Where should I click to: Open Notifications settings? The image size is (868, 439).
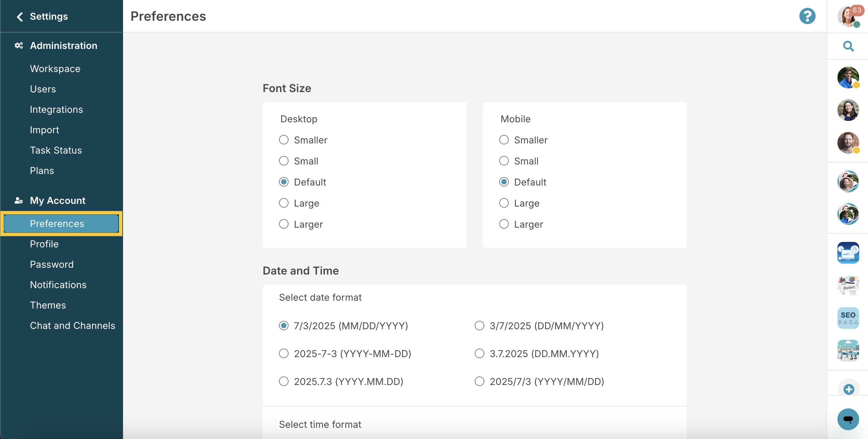point(58,284)
